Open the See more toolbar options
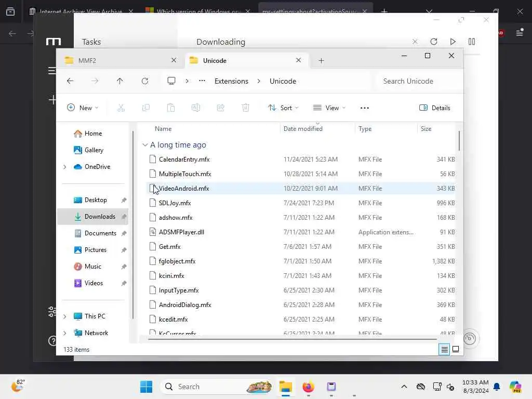This screenshot has width=532, height=399. [x=364, y=108]
